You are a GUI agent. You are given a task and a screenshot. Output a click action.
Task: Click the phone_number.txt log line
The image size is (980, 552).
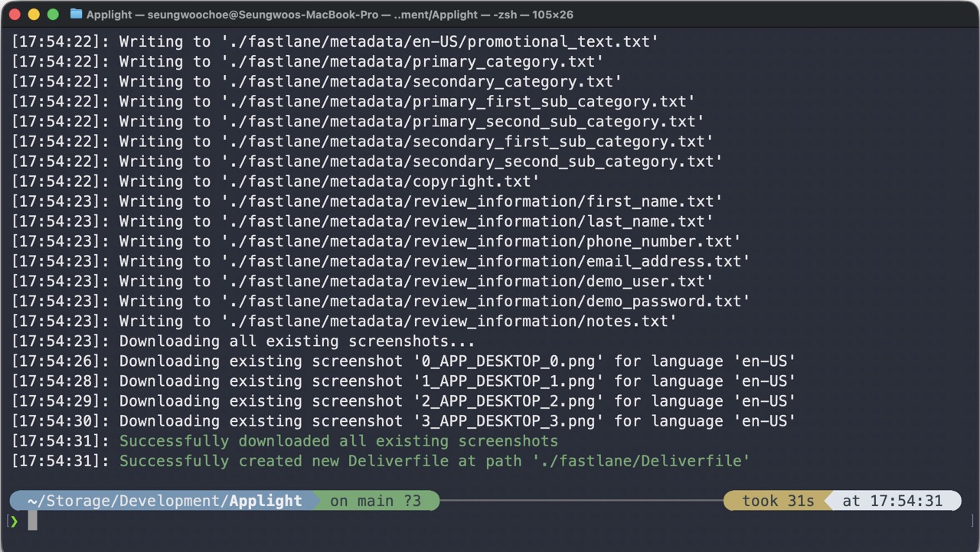pos(376,241)
